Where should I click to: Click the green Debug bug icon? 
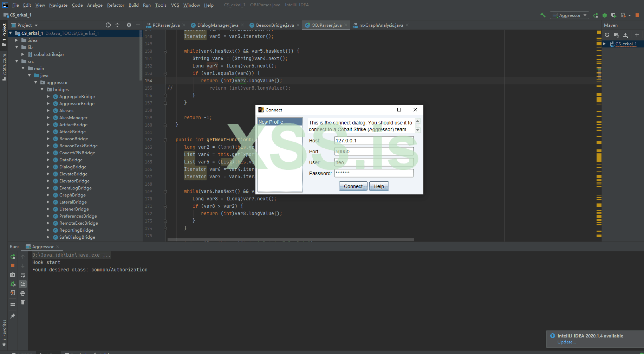coord(605,15)
